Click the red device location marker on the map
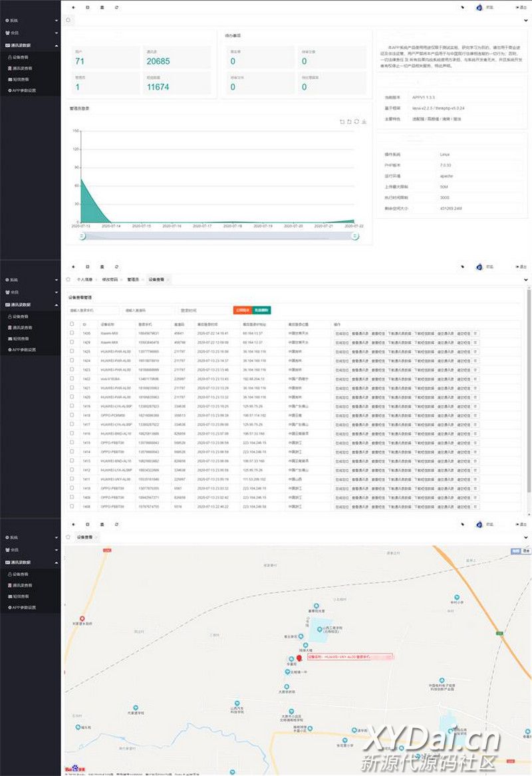The width and height of the screenshot is (532, 776). tap(299, 658)
